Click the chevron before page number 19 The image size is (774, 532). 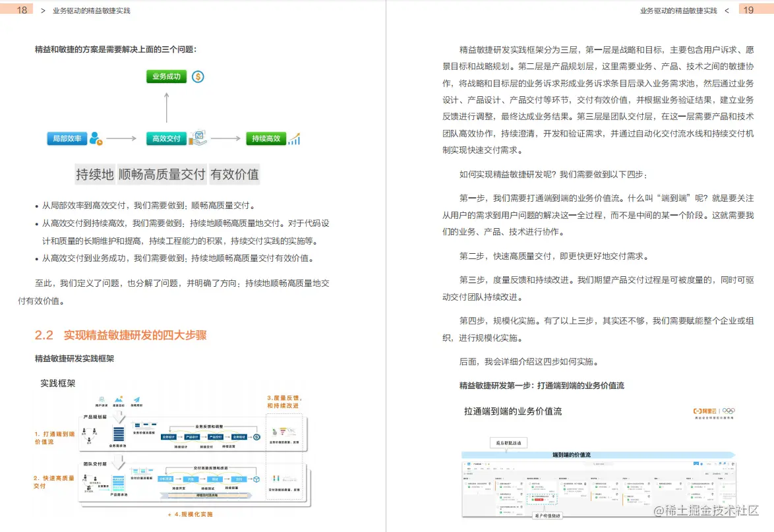point(728,11)
